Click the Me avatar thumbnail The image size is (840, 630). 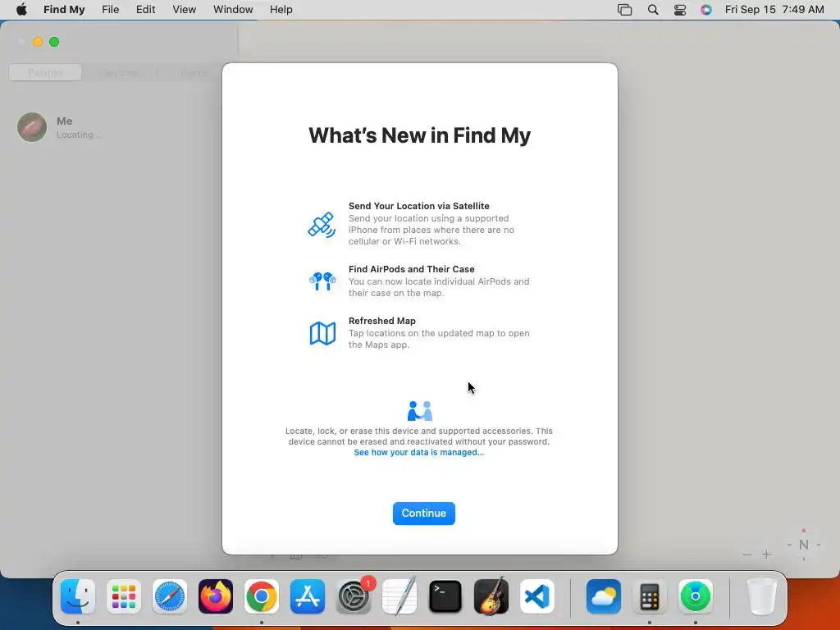32,127
